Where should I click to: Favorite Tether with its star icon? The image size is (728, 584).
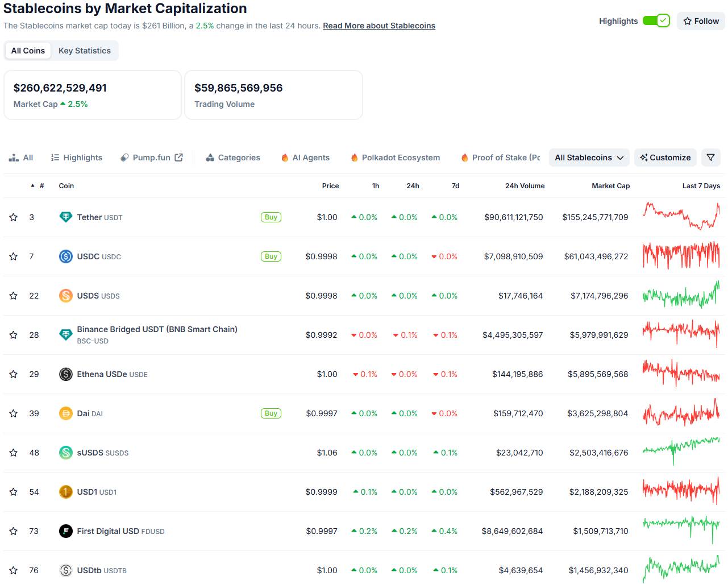13,217
